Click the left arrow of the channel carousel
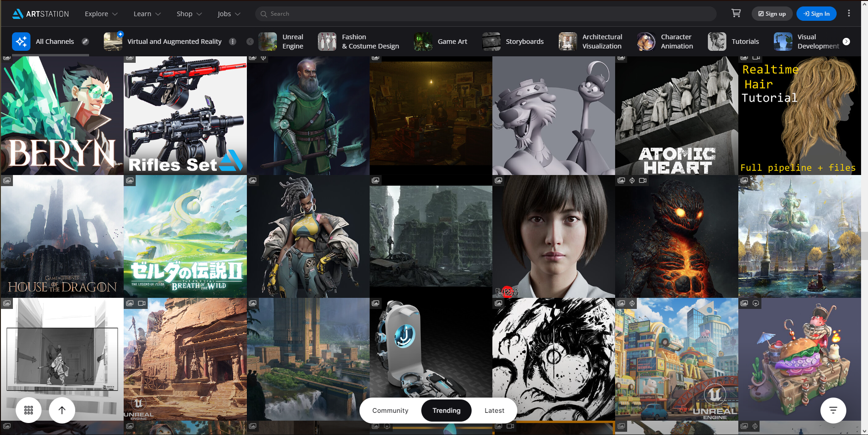The width and height of the screenshot is (868, 435). coord(250,42)
